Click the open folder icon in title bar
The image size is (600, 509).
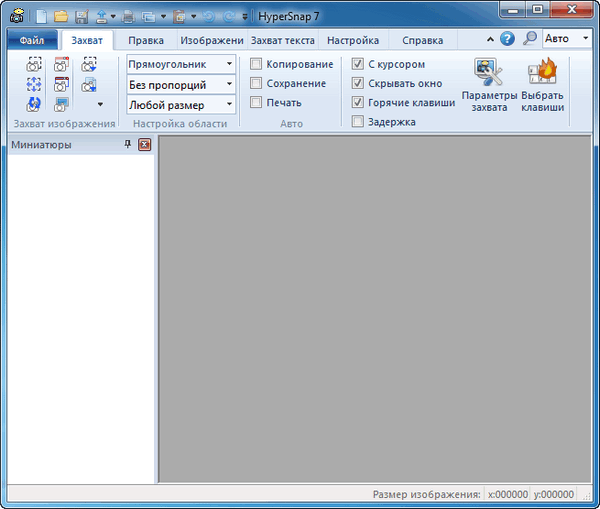click(61, 16)
